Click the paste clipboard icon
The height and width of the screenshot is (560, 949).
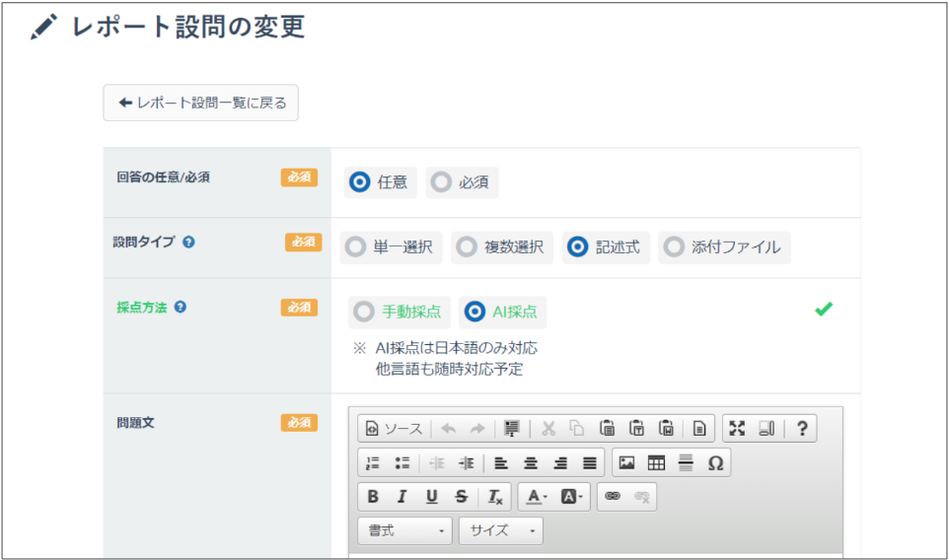(x=607, y=429)
